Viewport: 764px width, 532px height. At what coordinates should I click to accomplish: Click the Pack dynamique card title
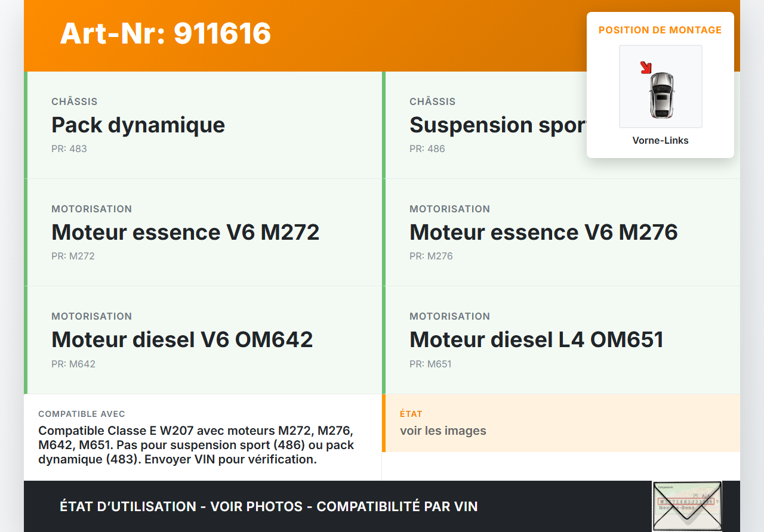[x=138, y=125]
